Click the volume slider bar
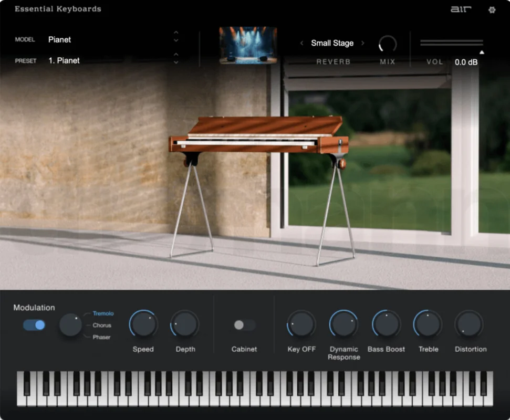Viewport: 510px width, 420px height. pyautogui.click(x=452, y=43)
